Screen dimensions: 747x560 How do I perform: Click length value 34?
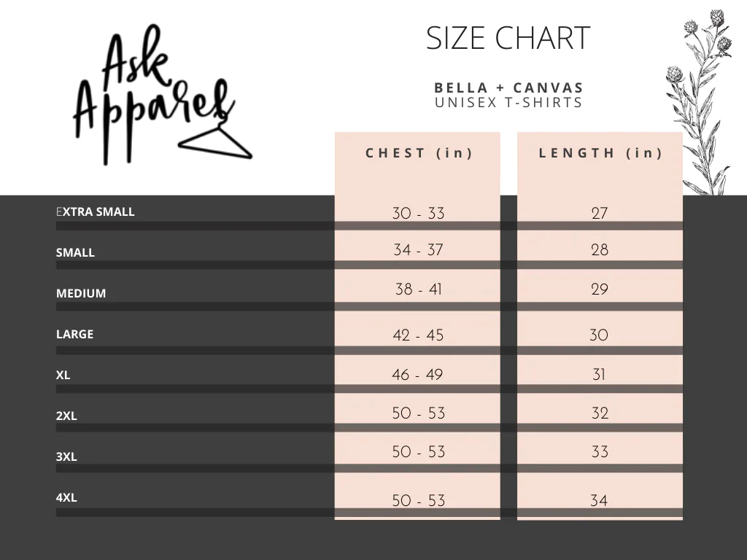(599, 500)
